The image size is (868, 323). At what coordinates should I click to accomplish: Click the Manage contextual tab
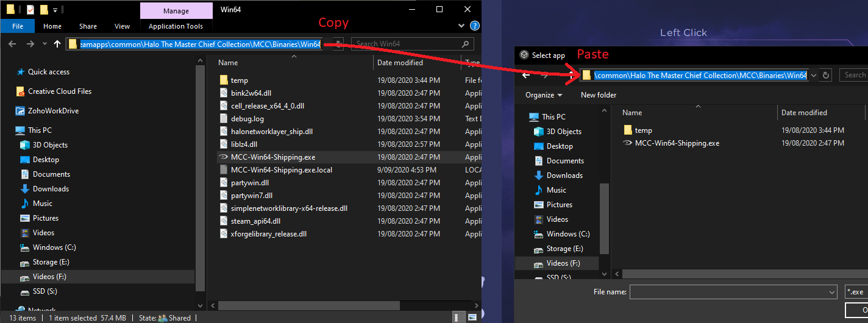click(176, 10)
